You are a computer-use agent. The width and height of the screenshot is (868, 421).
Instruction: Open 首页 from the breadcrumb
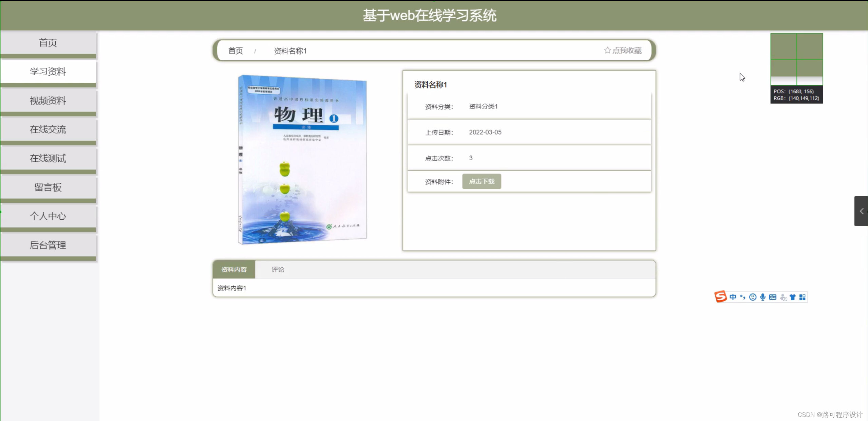click(235, 51)
